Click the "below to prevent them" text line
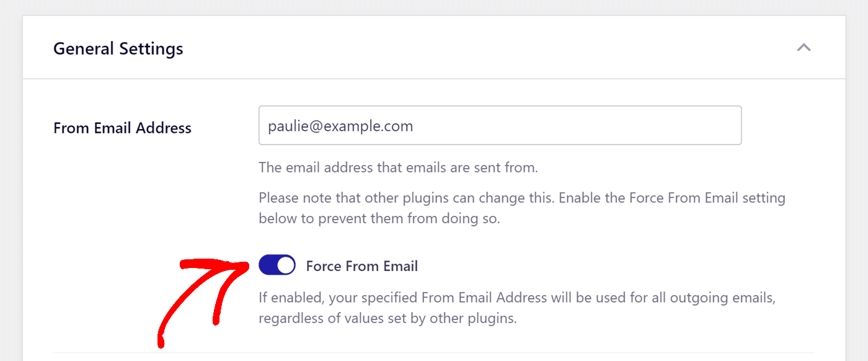The width and height of the screenshot is (868, 361). [379, 218]
